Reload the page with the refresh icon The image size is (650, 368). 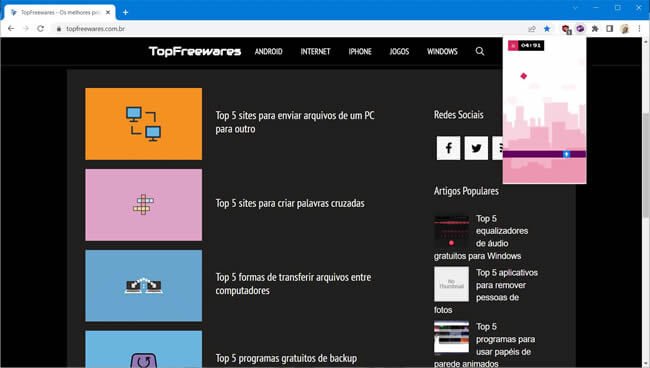40,29
